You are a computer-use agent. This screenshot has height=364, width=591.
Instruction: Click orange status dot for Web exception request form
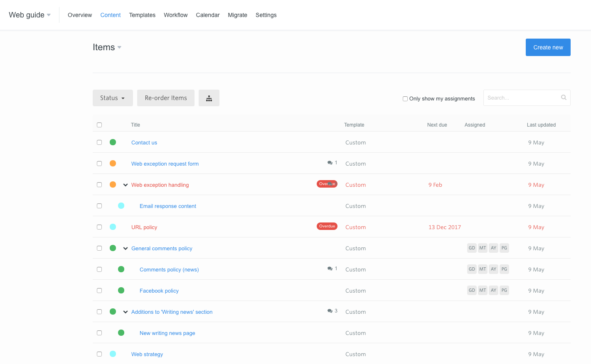pos(113,164)
